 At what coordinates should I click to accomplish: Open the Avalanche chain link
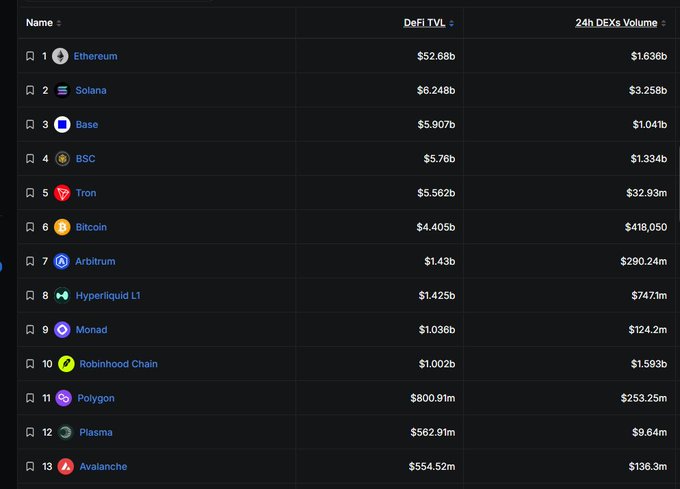(x=103, y=466)
